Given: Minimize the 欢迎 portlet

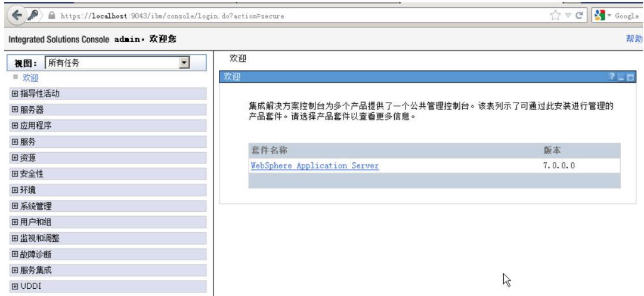Looking at the screenshot, I should pos(621,78).
